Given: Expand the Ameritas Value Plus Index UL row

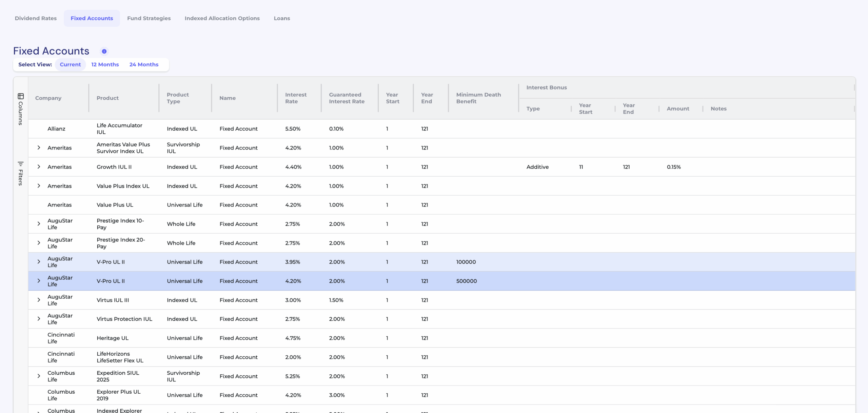Looking at the screenshot, I should pos(39,186).
